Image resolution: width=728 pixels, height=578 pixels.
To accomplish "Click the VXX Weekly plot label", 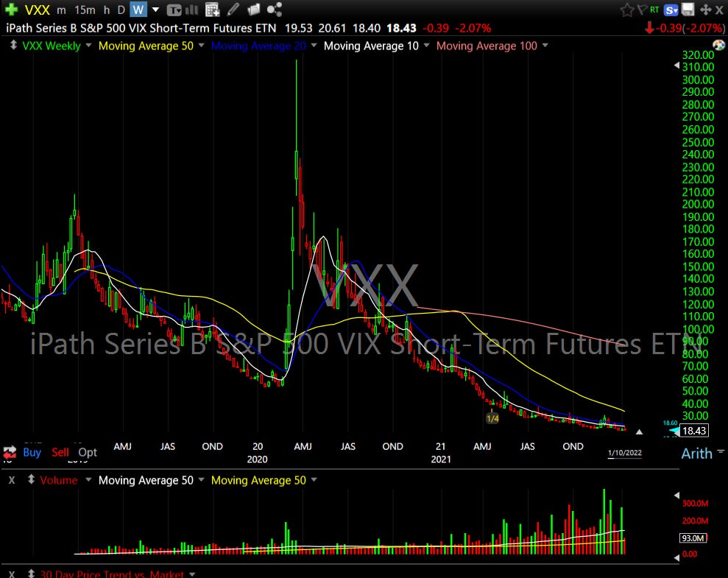I will [x=52, y=46].
